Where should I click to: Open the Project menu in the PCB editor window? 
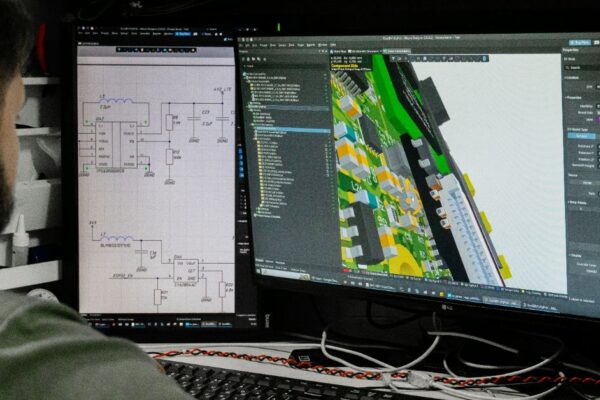264,45
